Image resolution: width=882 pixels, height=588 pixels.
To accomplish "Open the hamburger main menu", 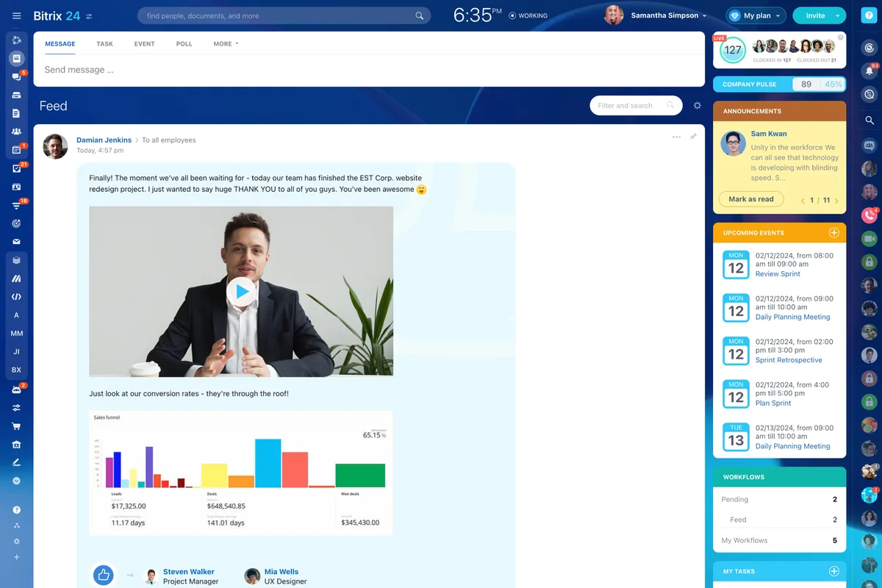I will click(16, 15).
